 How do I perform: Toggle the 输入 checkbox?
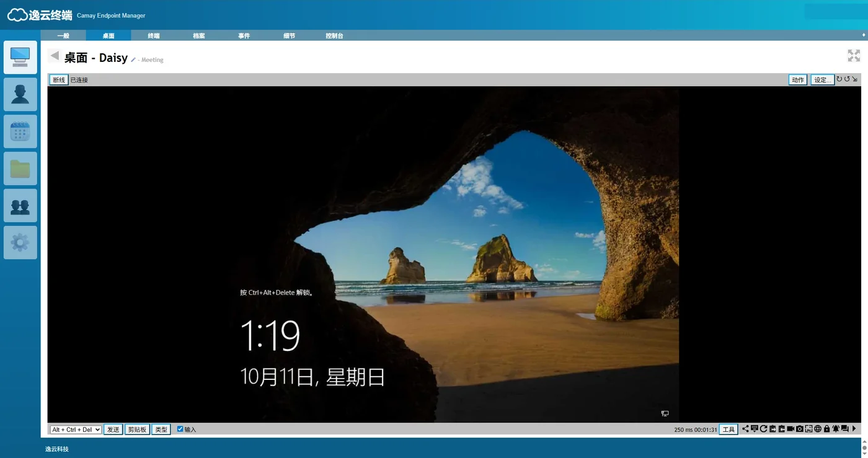click(x=180, y=429)
